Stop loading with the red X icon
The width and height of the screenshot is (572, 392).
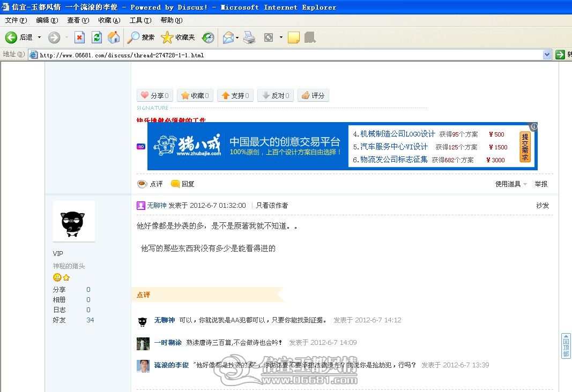coord(79,37)
